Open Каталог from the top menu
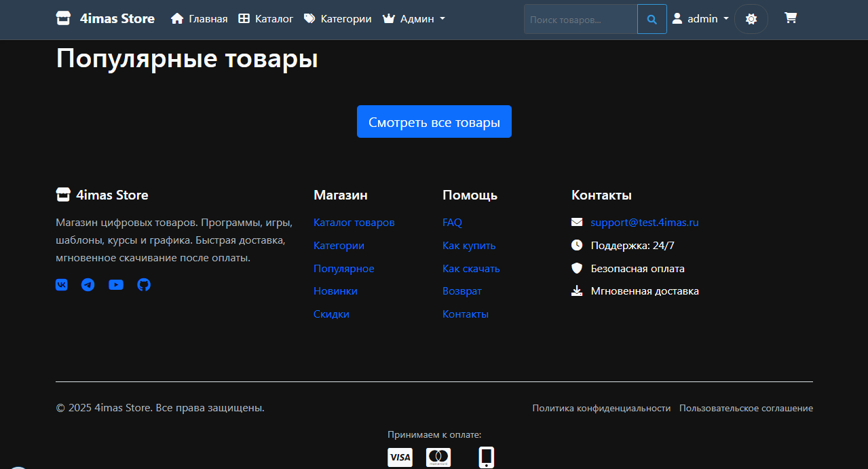Image resolution: width=868 pixels, height=469 pixels. (x=265, y=18)
